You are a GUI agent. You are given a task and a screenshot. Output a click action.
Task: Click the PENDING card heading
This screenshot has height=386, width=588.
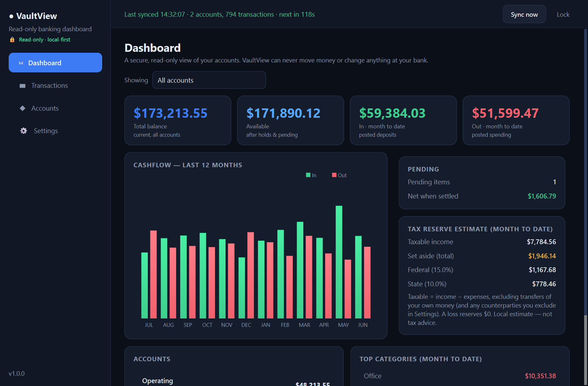click(423, 169)
